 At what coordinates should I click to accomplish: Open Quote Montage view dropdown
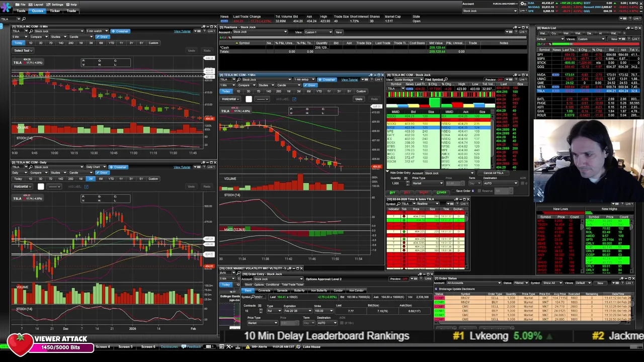tap(409, 79)
